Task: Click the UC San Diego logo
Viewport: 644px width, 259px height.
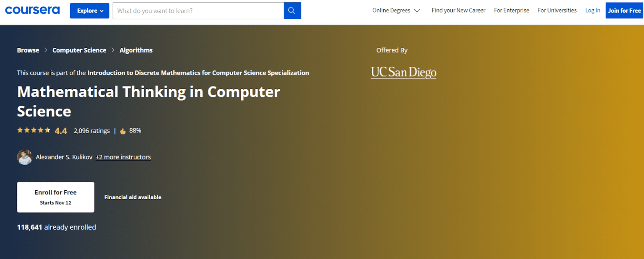Action: point(403,72)
